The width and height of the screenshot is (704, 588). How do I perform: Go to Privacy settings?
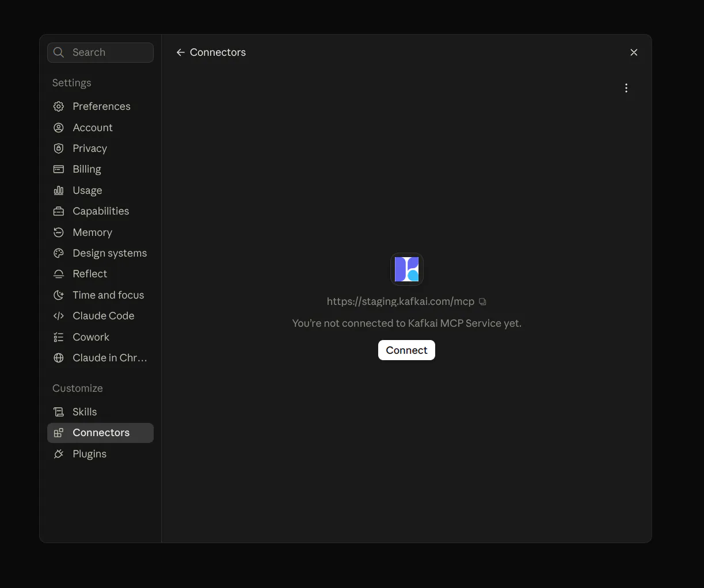coord(100,148)
